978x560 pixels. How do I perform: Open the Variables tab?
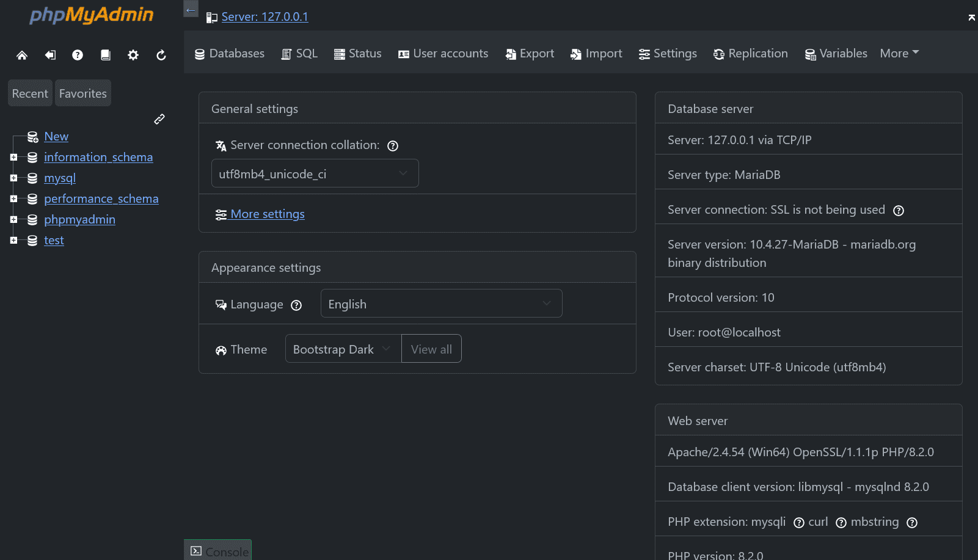click(x=836, y=54)
